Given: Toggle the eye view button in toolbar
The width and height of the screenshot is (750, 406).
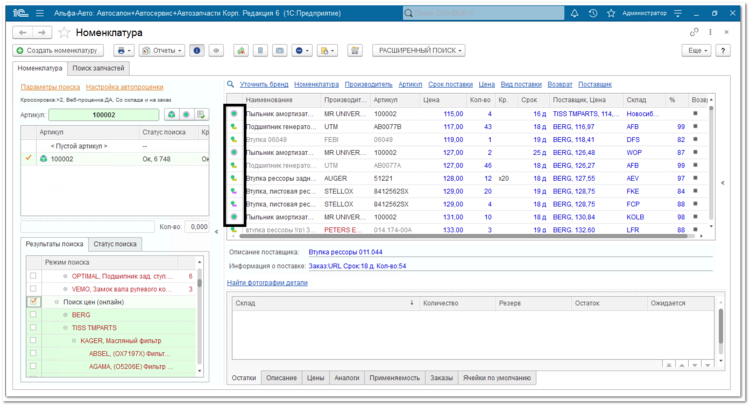Looking at the screenshot, I should pyautogui.click(x=216, y=50).
